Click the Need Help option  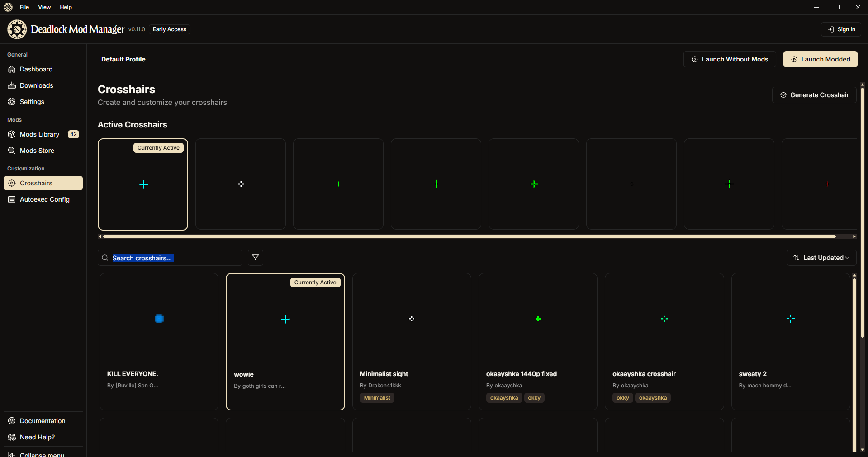pyautogui.click(x=37, y=437)
